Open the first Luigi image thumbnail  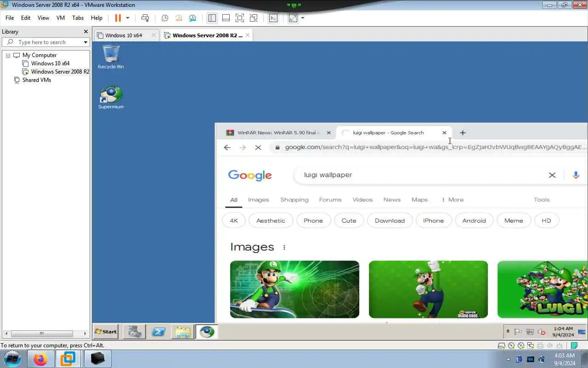tap(294, 289)
